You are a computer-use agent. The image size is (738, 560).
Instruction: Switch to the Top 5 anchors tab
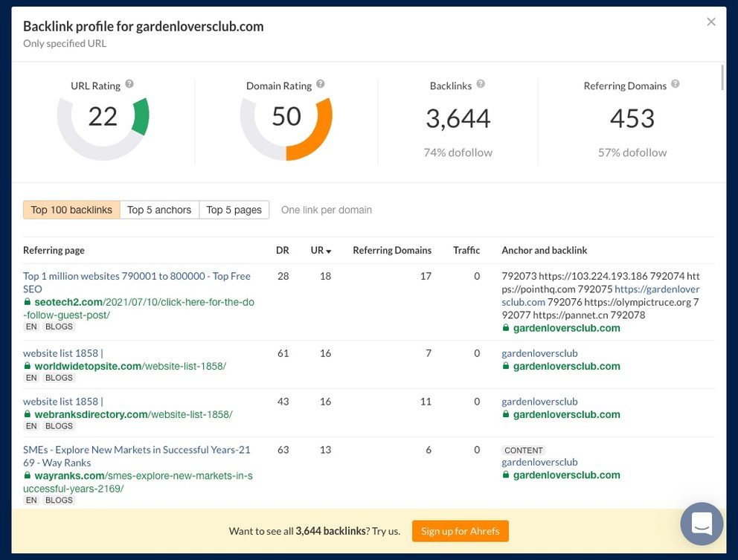(159, 210)
